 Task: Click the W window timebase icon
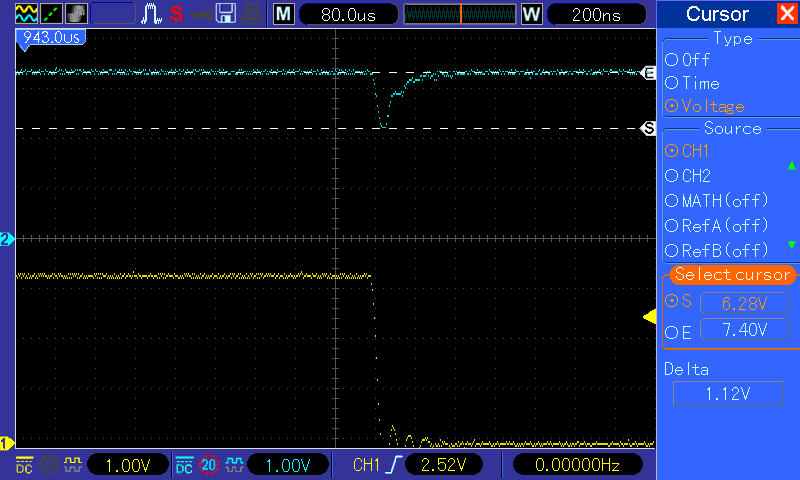[531, 14]
